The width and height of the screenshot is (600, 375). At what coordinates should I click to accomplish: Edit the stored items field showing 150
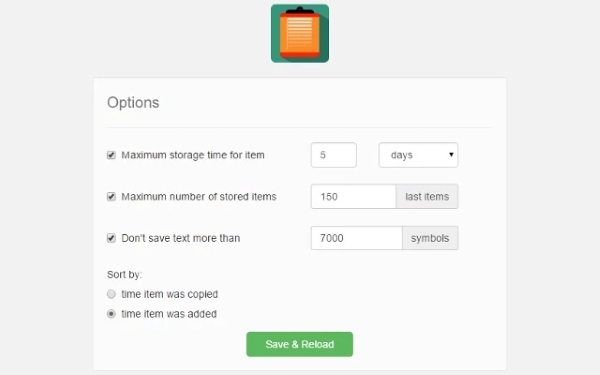[354, 197]
